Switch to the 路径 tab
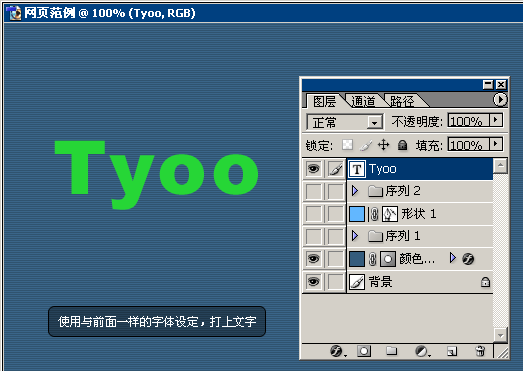The image size is (523, 371). pos(402,101)
